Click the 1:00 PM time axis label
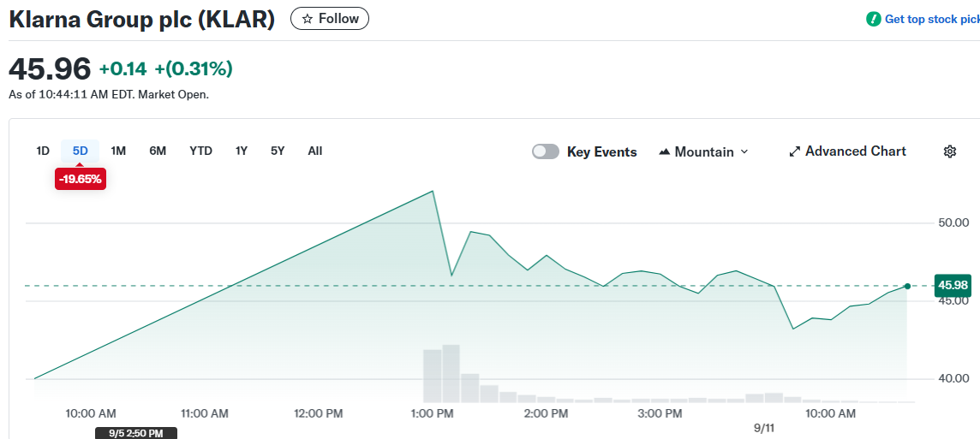The height and width of the screenshot is (439, 980). (433, 413)
